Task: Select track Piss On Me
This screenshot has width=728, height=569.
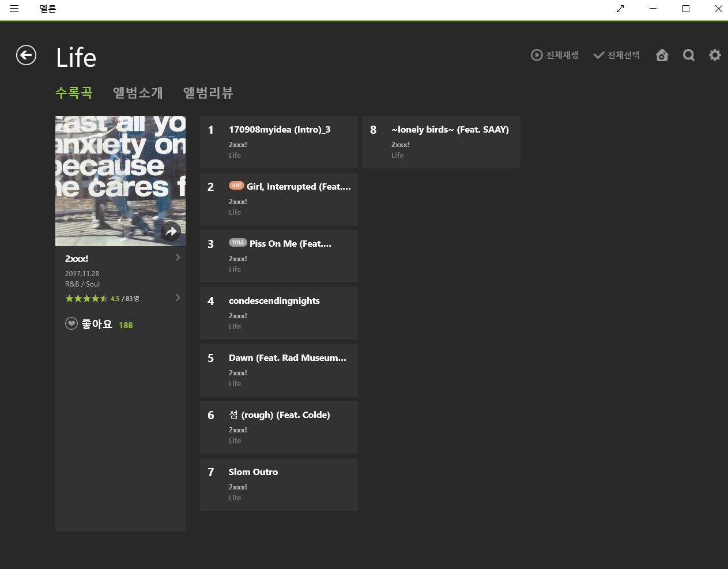Action: (x=279, y=256)
